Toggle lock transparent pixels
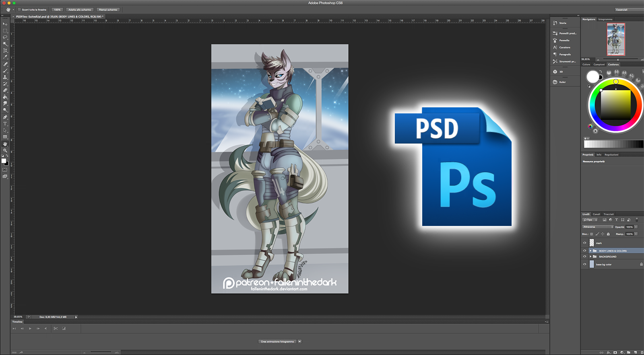This screenshot has width=644, height=355. click(592, 234)
